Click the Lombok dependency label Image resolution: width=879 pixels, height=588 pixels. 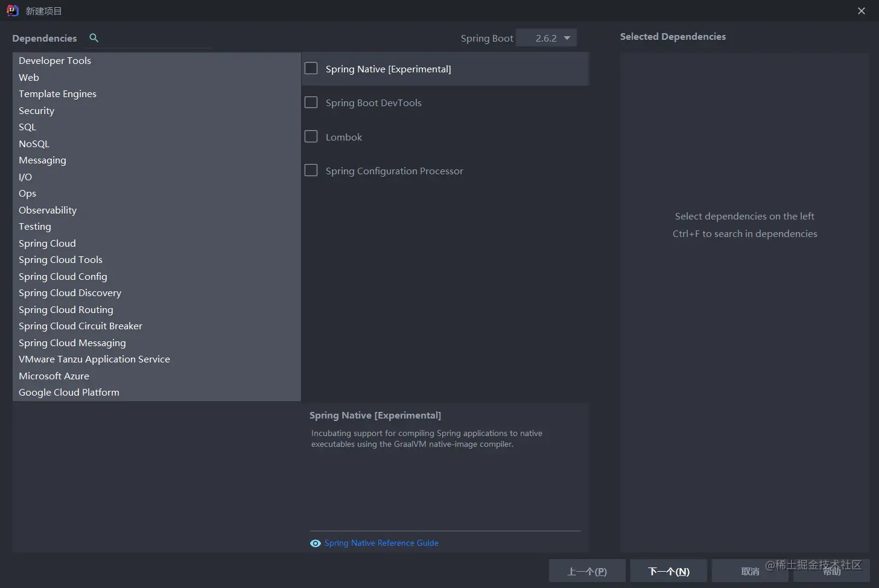coord(344,138)
